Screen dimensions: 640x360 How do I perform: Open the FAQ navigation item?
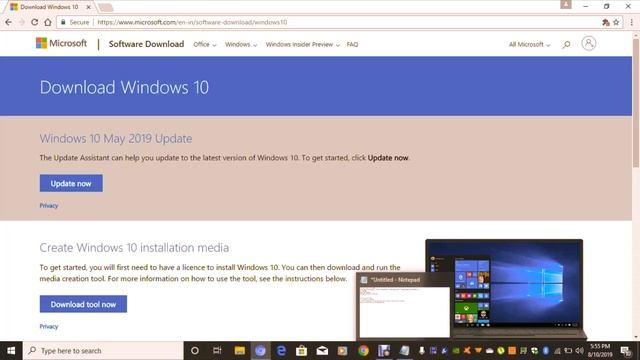(x=352, y=44)
